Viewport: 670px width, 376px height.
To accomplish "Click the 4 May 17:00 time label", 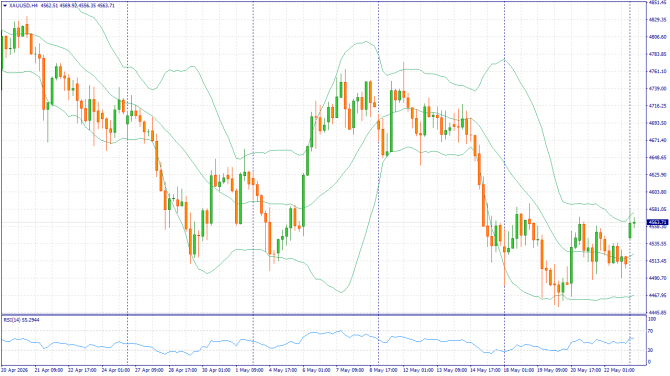I will tap(283, 370).
